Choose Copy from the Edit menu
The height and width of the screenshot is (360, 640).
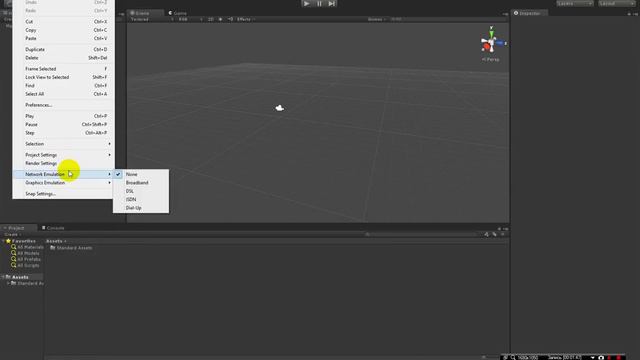coord(63,30)
